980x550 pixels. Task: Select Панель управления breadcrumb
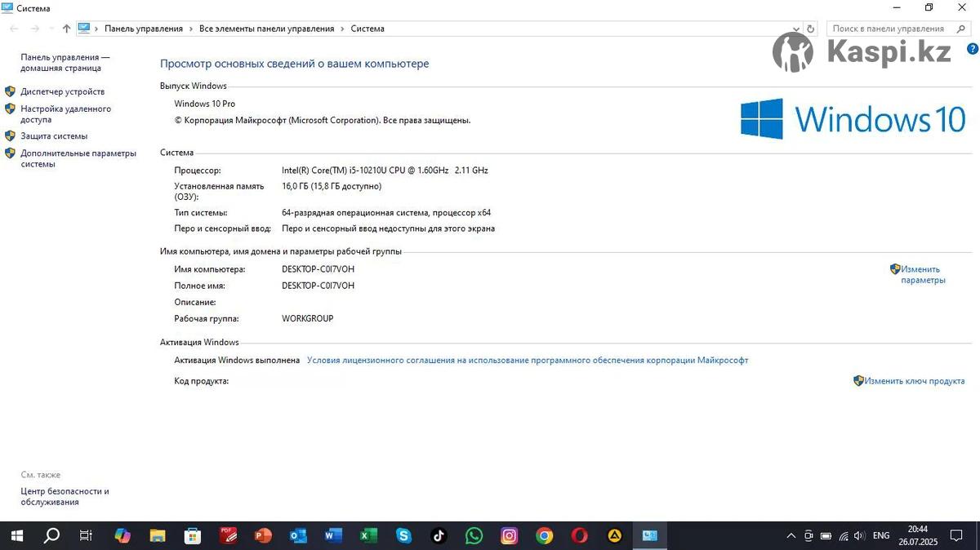click(x=144, y=29)
